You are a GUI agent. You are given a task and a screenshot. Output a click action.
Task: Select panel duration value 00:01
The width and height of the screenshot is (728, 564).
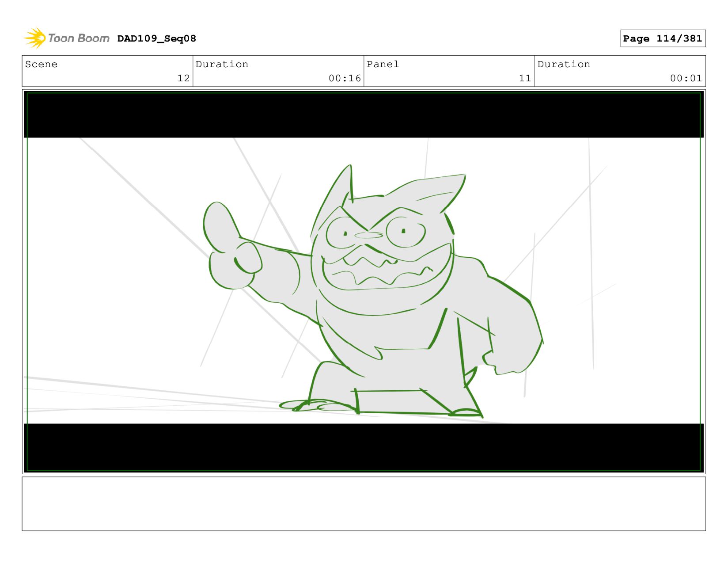[686, 78]
